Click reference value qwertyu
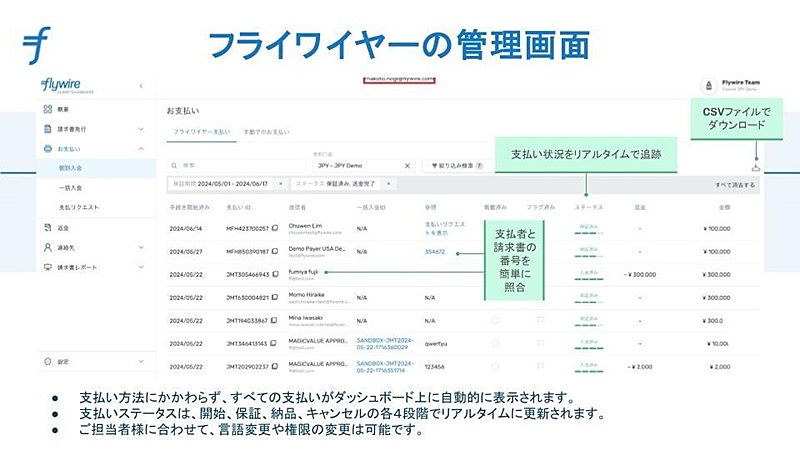800x450 pixels. coord(435,343)
